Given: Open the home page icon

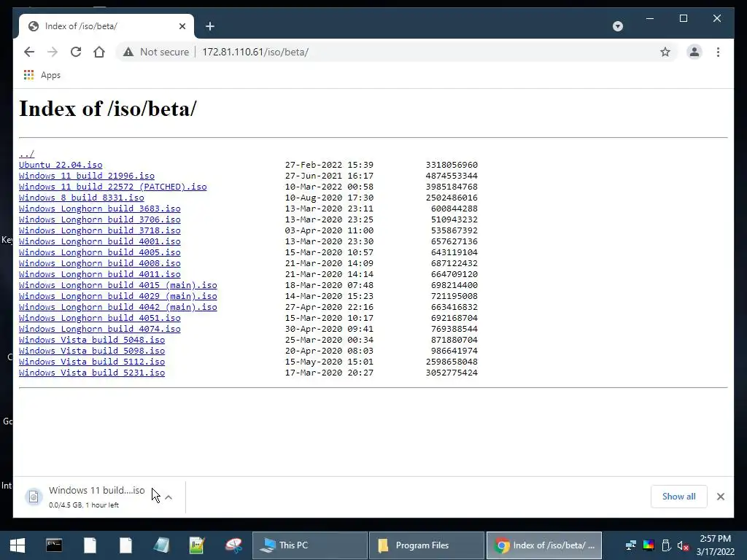Looking at the screenshot, I should 99,52.
